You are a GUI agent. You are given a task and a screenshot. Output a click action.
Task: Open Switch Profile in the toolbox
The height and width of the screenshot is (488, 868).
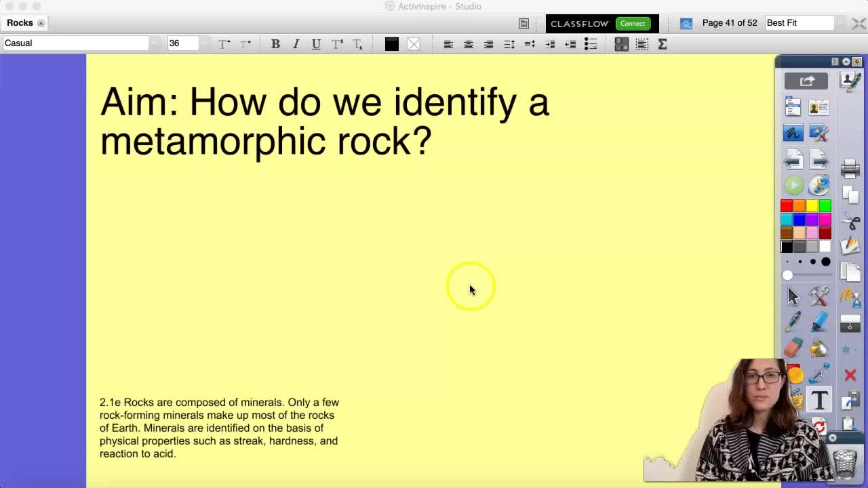[818, 106]
